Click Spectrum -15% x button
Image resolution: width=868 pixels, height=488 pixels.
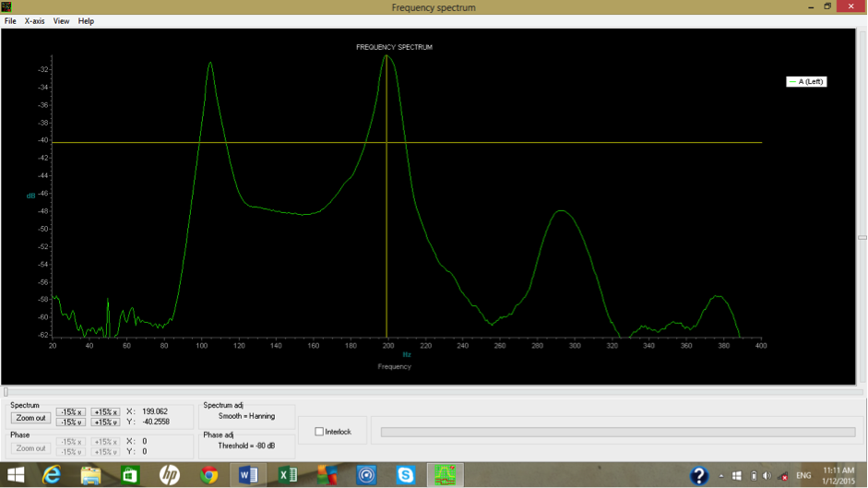pos(71,412)
